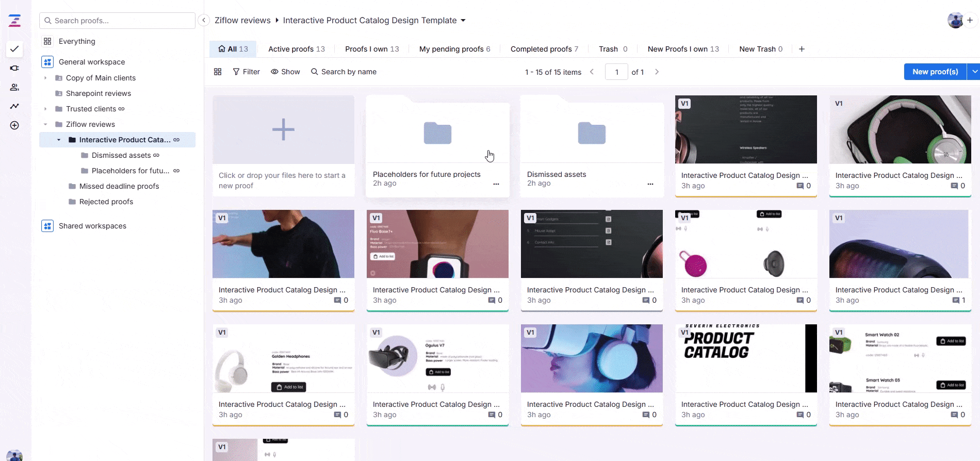Select Shared workspaces in the sidebar
980x461 pixels.
pos(92,226)
